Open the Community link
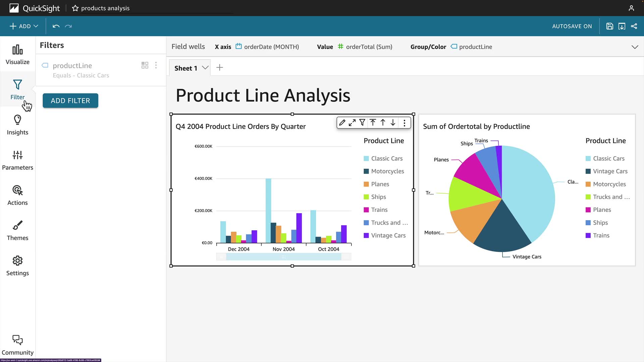Viewport: 644px width, 362px height. pyautogui.click(x=17, y=345)
